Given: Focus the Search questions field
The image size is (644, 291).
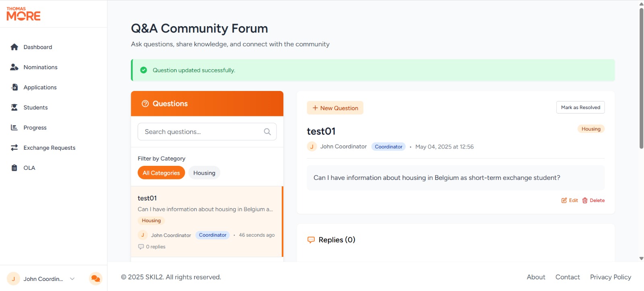Looking at the screenshot, I should pyautogui.click(x=207, y=132).
